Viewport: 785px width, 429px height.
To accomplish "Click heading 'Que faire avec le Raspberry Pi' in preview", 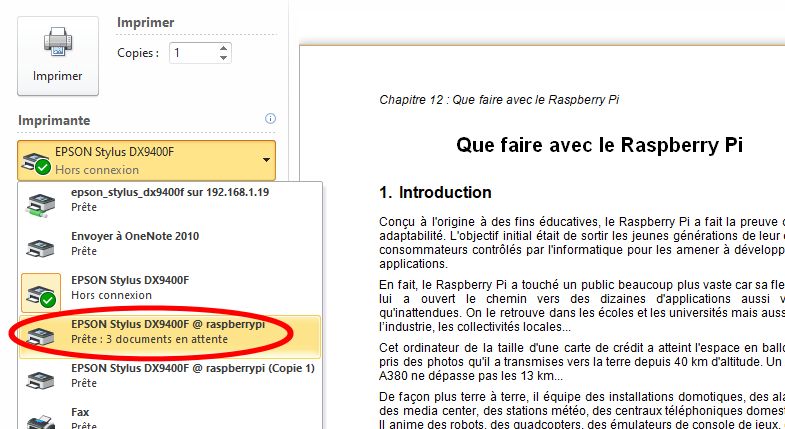I will [599, 145].
